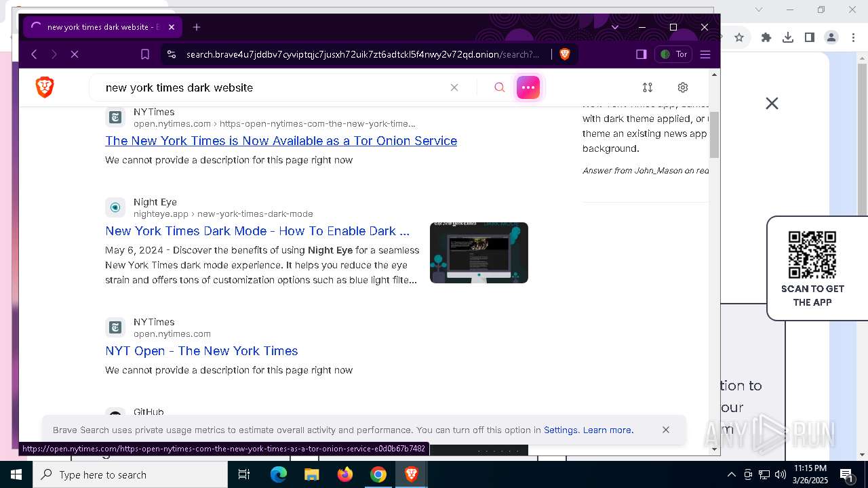Click the Brave lion logo on search page
This screenshot has width=868, height=488.
tap(45, 87)
